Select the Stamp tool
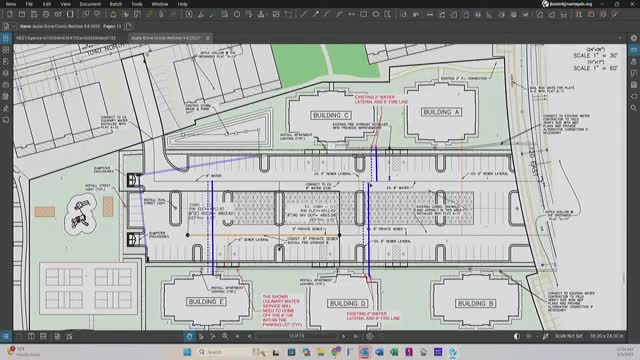640x360 pixels. click(261, 14)
